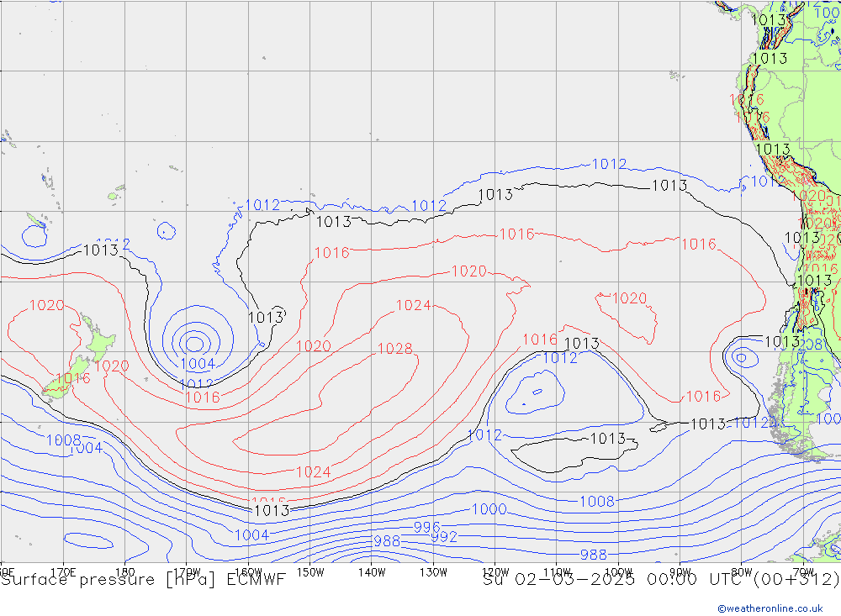The width and height of the screenshot is (841, 616).
Task: Click the blue 996 isobar label
Action: tap(426, 527)
